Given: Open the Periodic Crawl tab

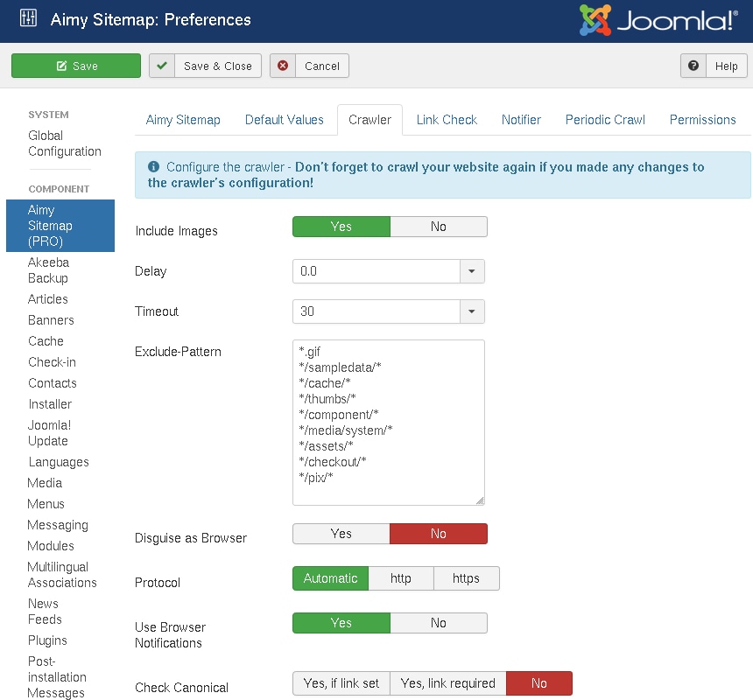Looking at the screenshot, I should tap(605, 120).
